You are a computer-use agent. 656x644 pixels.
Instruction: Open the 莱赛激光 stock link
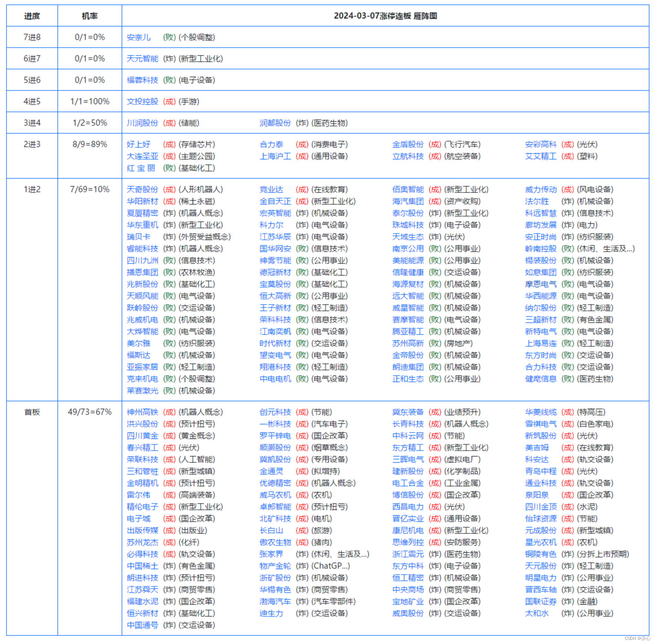click(x=142, y=391)
